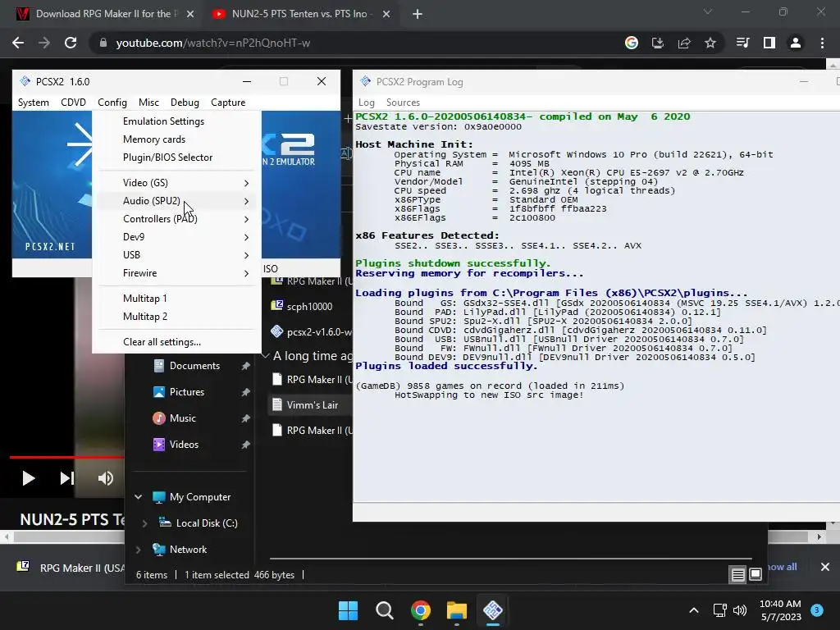Expand Firewire submenu
Image resolution: width=840 pixels, height=630 pixels.
[177, 273]
